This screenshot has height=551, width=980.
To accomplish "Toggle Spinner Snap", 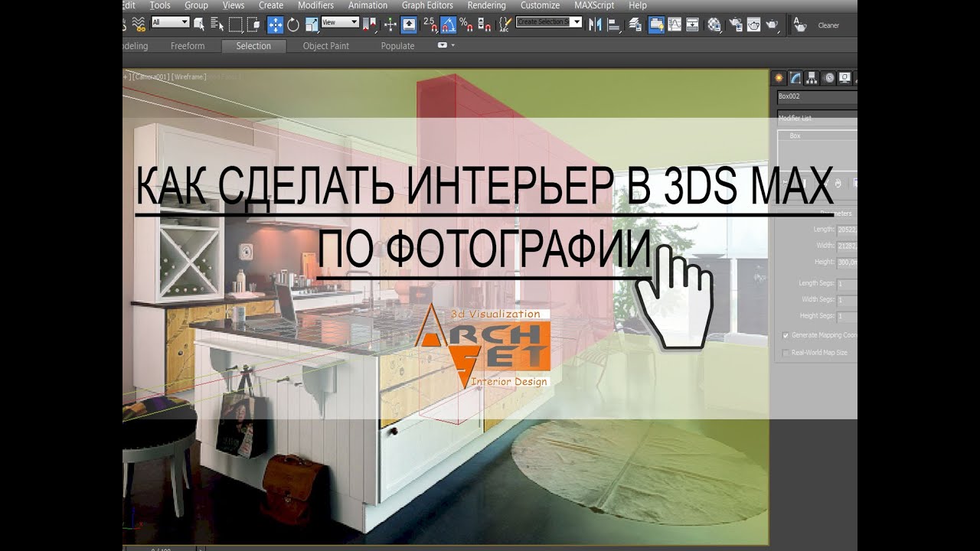I will [484, 24].
